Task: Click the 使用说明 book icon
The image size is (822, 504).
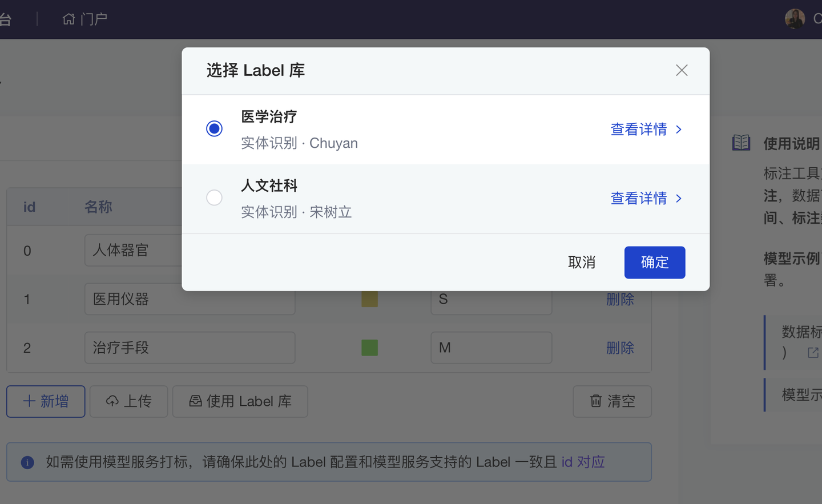Action: pyautogui.click(x=741, y=143)
